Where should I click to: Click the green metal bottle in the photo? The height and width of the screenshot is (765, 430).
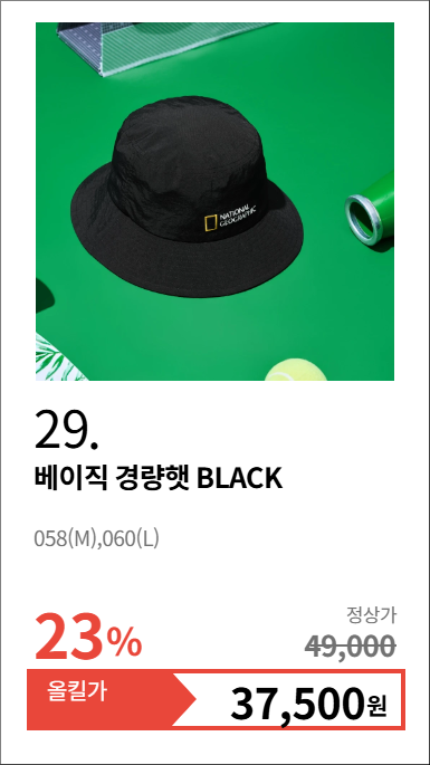[x=370, y=212]
